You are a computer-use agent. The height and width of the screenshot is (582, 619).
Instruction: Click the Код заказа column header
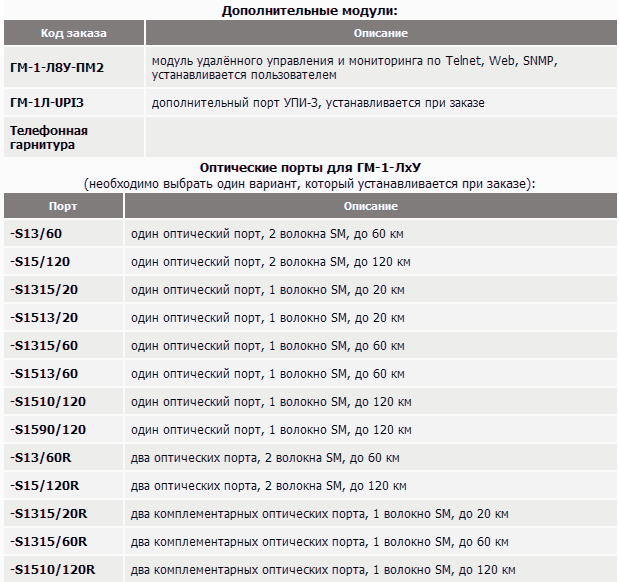tap(73, 33)
